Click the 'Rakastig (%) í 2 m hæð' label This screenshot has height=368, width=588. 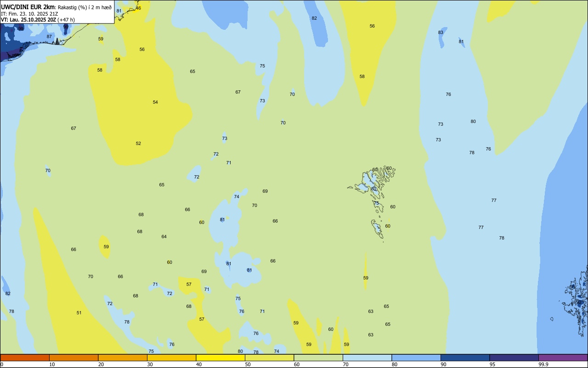coord(85,7)
